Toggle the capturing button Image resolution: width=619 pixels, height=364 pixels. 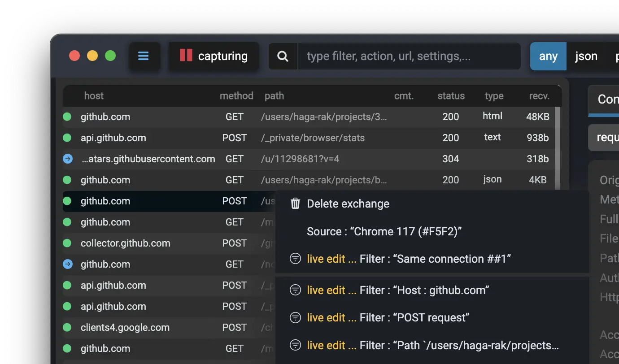pos(214,56)
